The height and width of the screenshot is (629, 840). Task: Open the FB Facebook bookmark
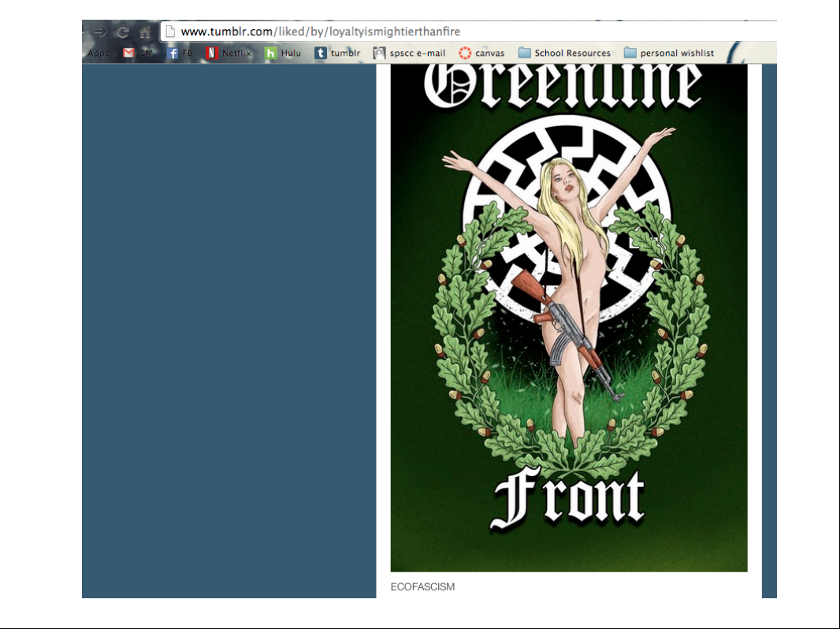coord(180,53)
